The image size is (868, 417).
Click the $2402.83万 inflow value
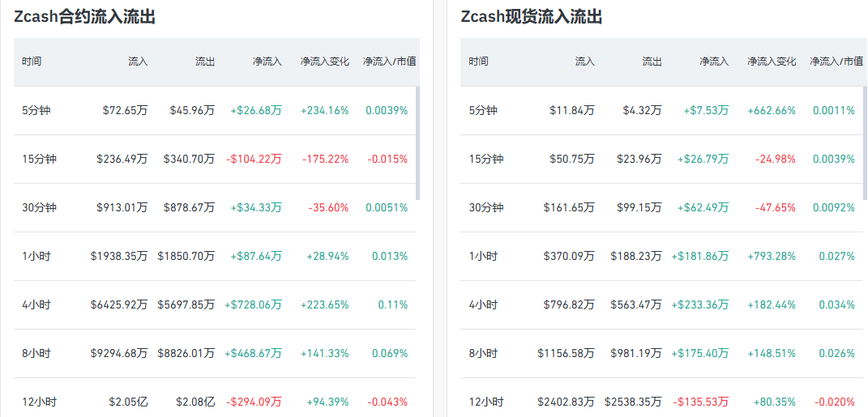click(x=566, y=402)
